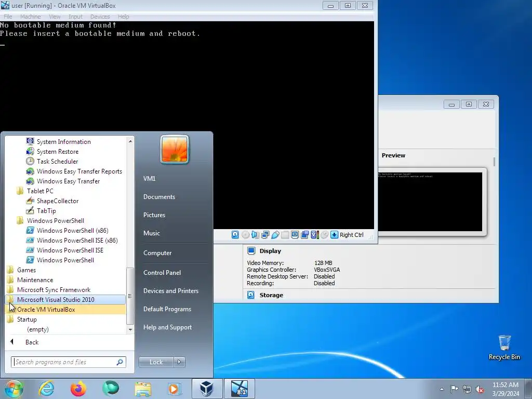Screen dimensions: 532x399
Task: Click the Start menu programs scrollbar thumb
Action: (130, 296)
